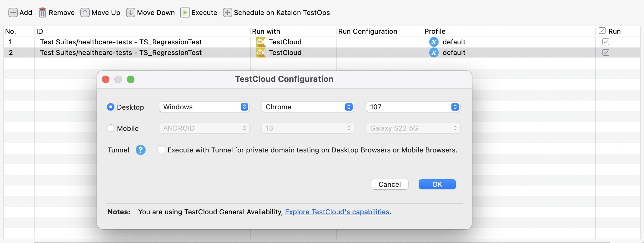Click the Run with column header

(294, 31)
